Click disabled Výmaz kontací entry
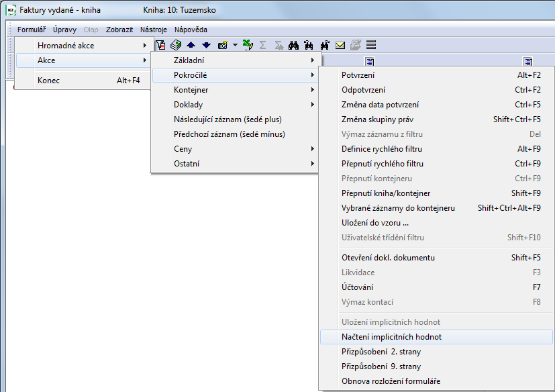The width and height of the screenshot is (555, 392). pyautogui.click(x=436, y=301)
